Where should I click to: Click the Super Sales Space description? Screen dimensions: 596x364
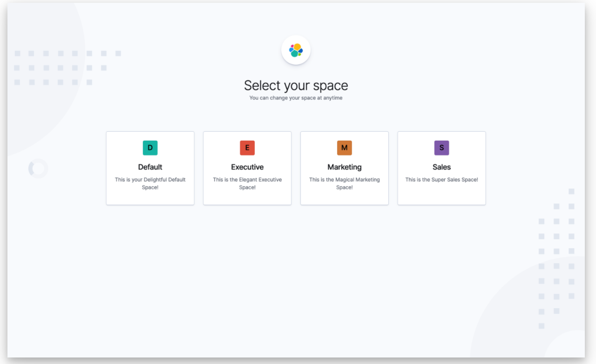point(441,179)
